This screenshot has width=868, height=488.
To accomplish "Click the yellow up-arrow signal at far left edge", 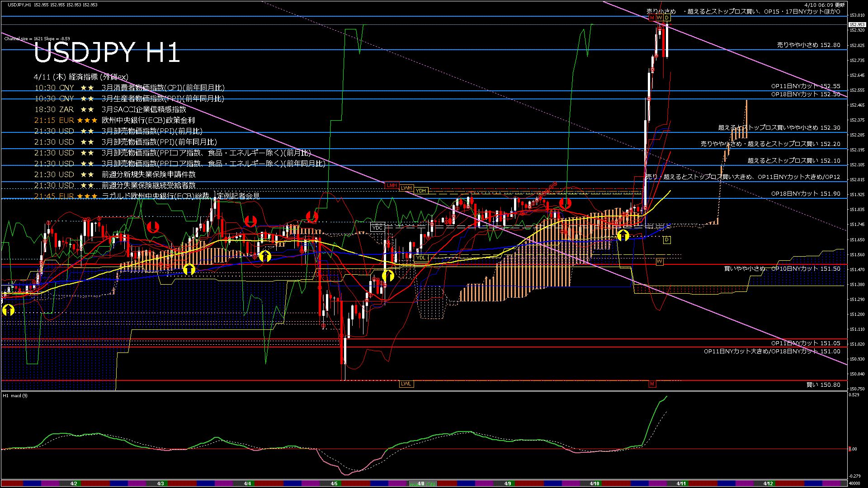I will 8,310.
